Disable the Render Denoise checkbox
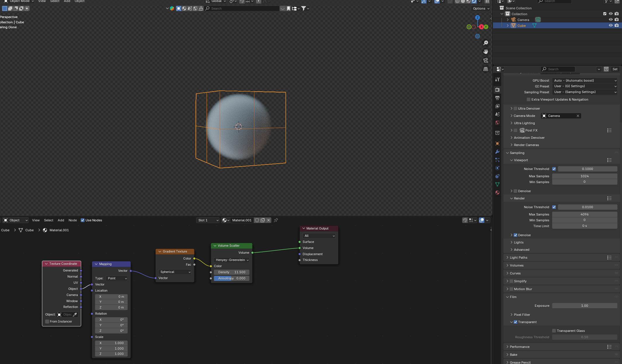This screenshot has width=622, height=364. [515, 235]
